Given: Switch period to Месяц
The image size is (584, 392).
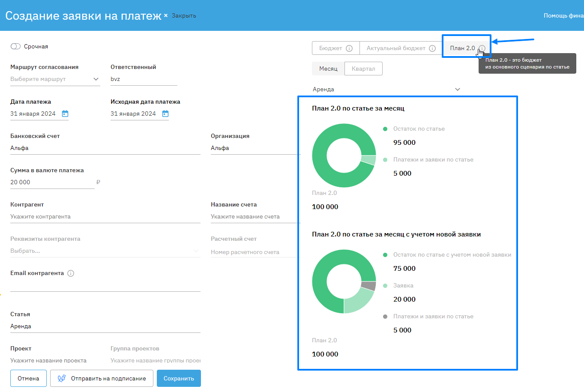Looking at the screenshot, I should tap(328, 69).
